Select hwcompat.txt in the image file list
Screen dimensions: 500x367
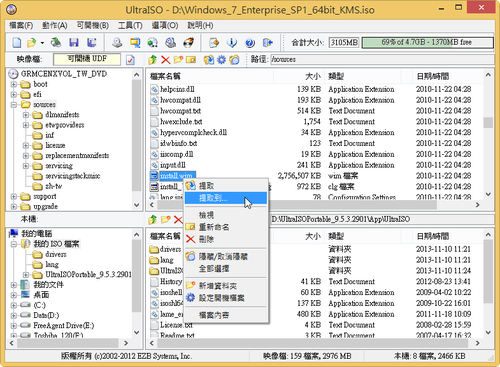coord(180,111)
